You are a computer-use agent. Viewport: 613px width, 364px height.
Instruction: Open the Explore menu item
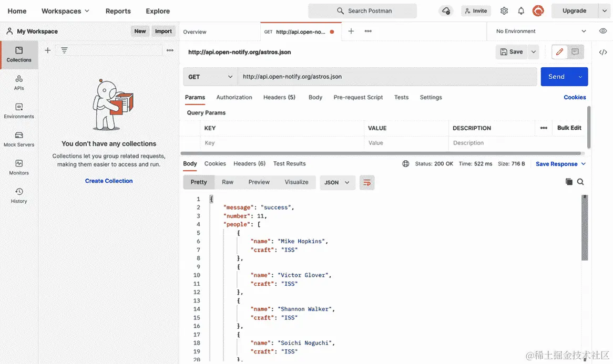click(x=158, y=11)
